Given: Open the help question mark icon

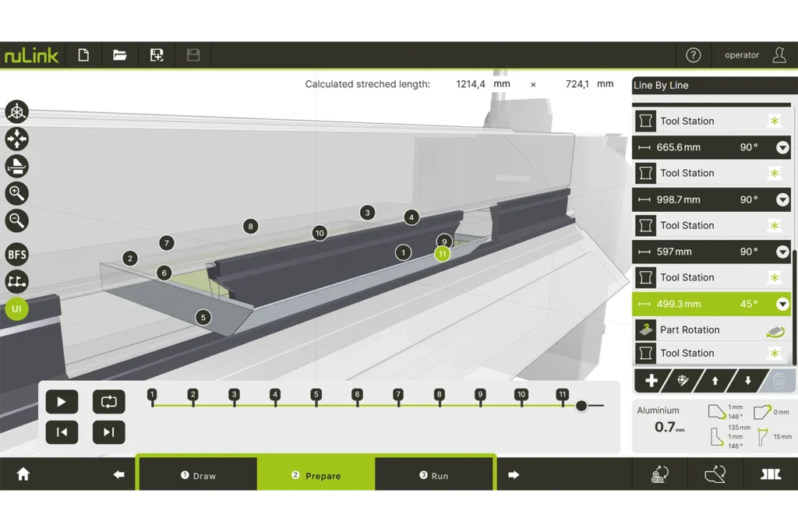Looking at the screenshot, I should (693, 55).
